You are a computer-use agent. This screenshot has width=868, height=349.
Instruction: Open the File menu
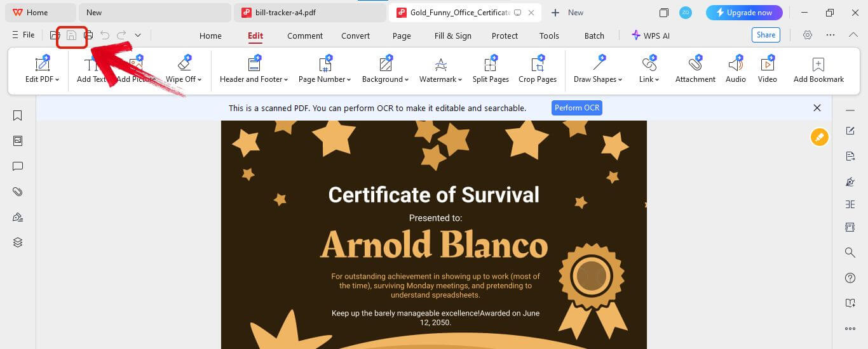pos(23,35)
